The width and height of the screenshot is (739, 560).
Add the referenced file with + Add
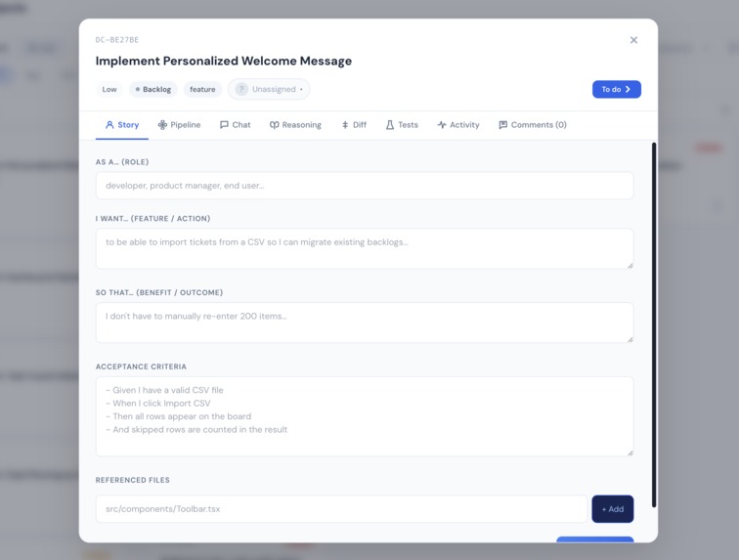pos(613,509)
